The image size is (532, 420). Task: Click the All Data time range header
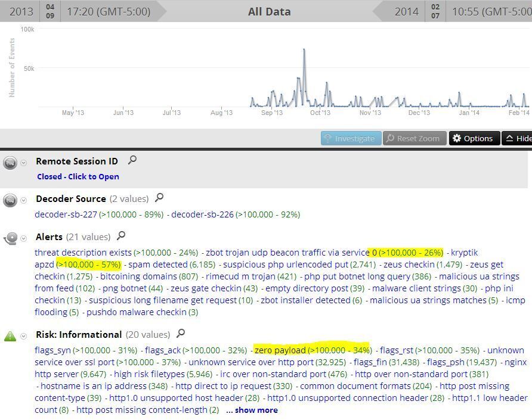pyautogui.click(x=269, y=11)
